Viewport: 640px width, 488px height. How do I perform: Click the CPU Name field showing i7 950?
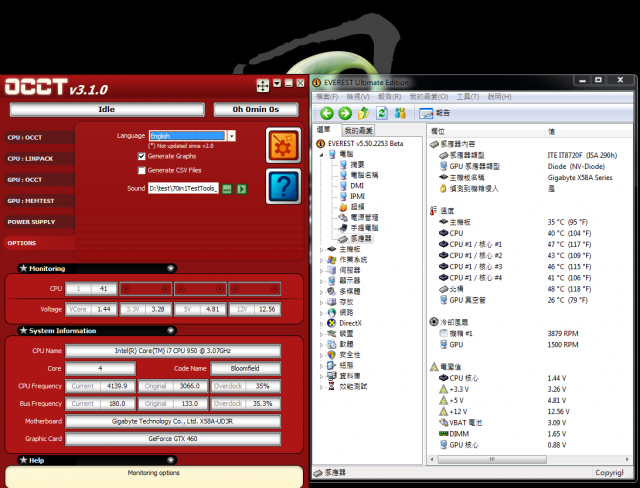tap(173, 351)
